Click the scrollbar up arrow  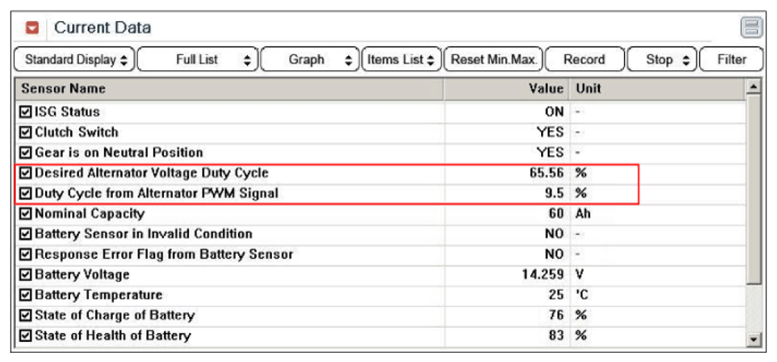point(753,87)
